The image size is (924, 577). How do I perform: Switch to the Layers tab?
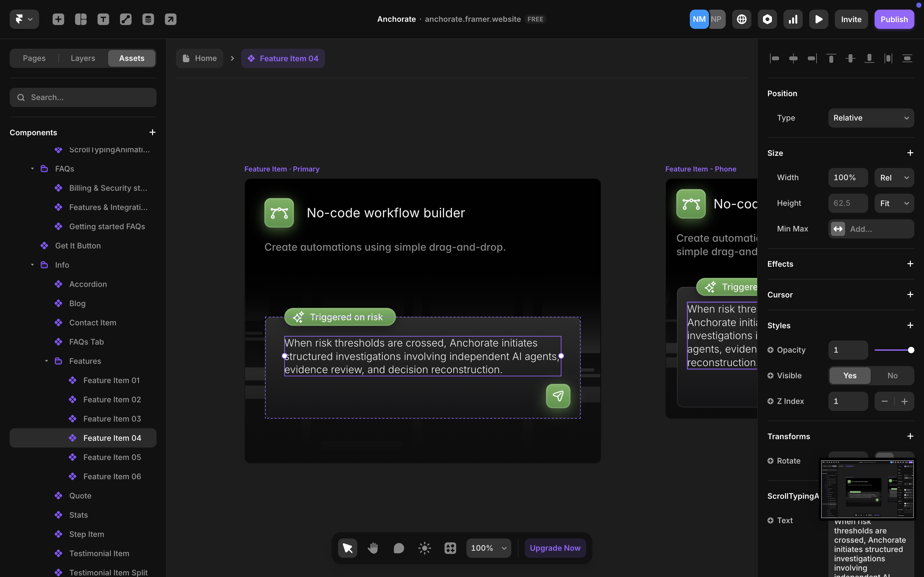82,58
